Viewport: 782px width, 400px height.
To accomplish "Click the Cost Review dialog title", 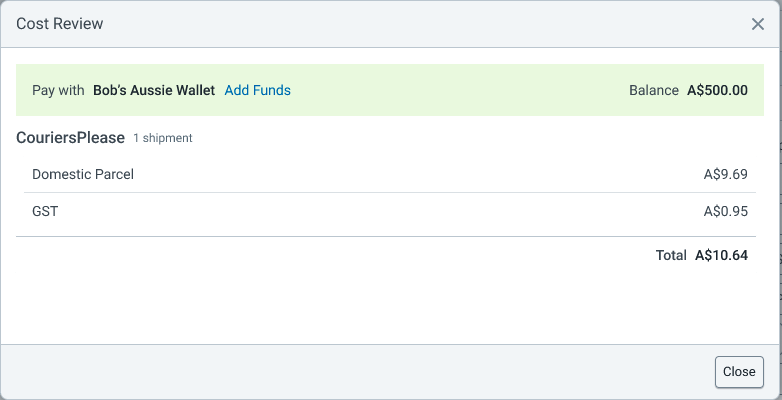I will click(59, 23).
